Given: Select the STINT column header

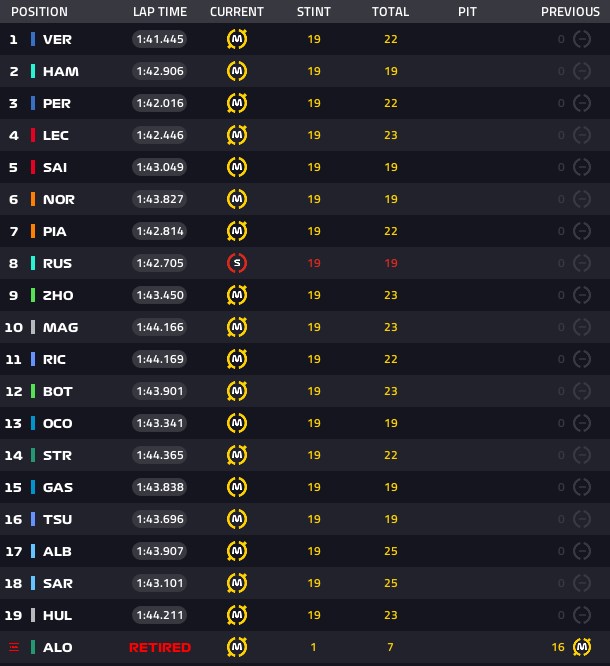Looking at the screenshot, I should point(313,12).
